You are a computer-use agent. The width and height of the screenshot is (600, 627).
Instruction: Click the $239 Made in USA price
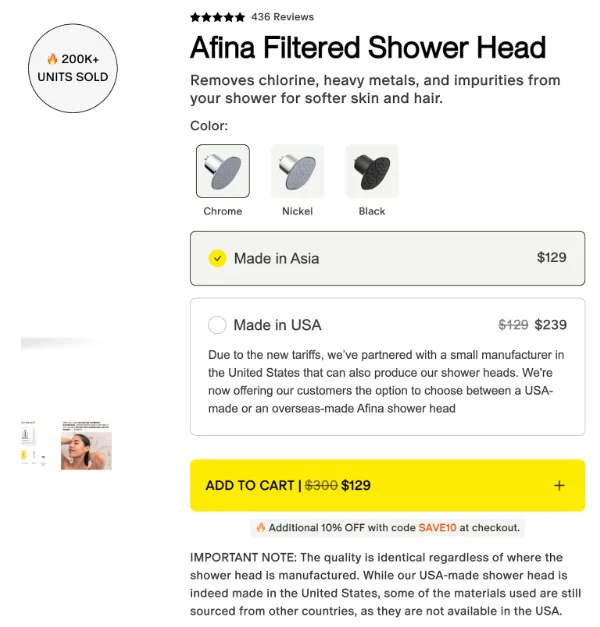550,325
